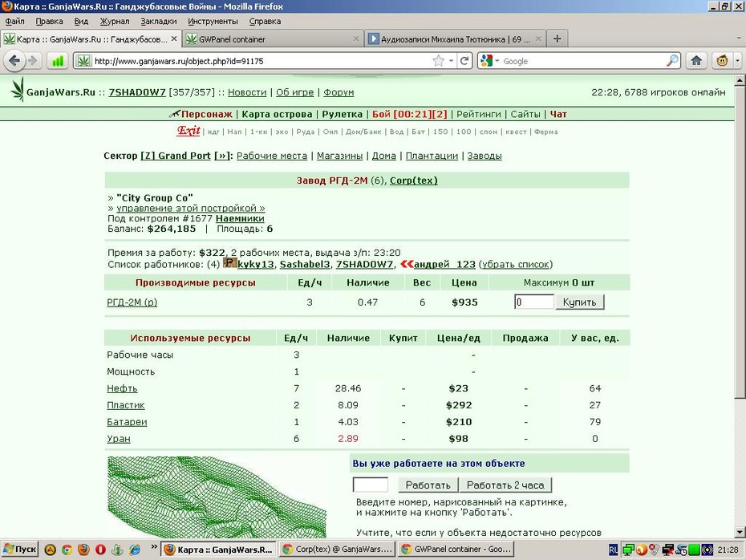Click the Работать 2 часа button

coord(505,485)
